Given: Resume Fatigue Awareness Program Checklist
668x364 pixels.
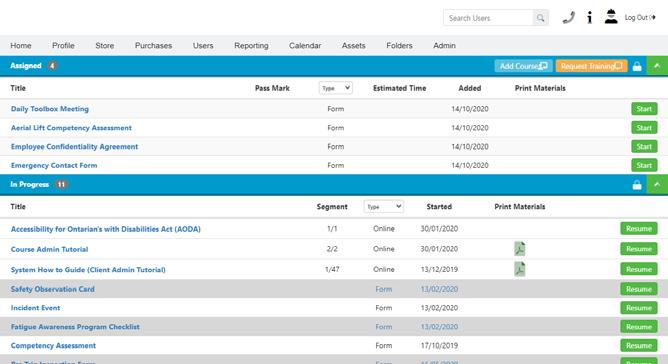Looking at the screenshot, I should (639, 326).
